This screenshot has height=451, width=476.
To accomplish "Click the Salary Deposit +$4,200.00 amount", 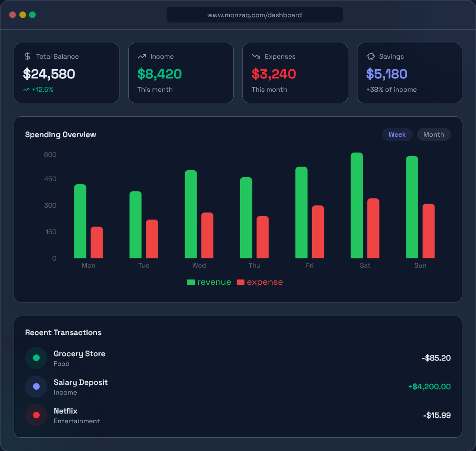I will tap(429, 387).
